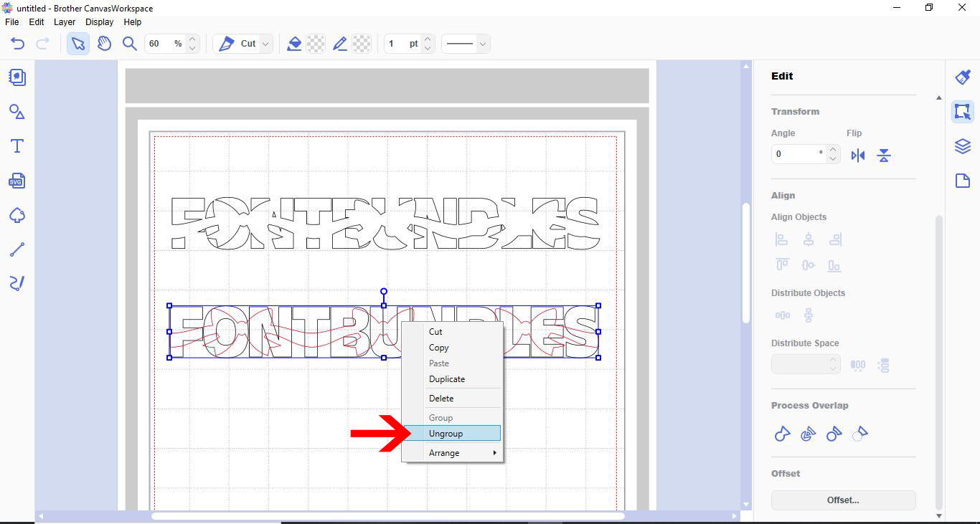Activate the Select arrow tool
This screenshot has height=524, width=980.
click(78, 44)
